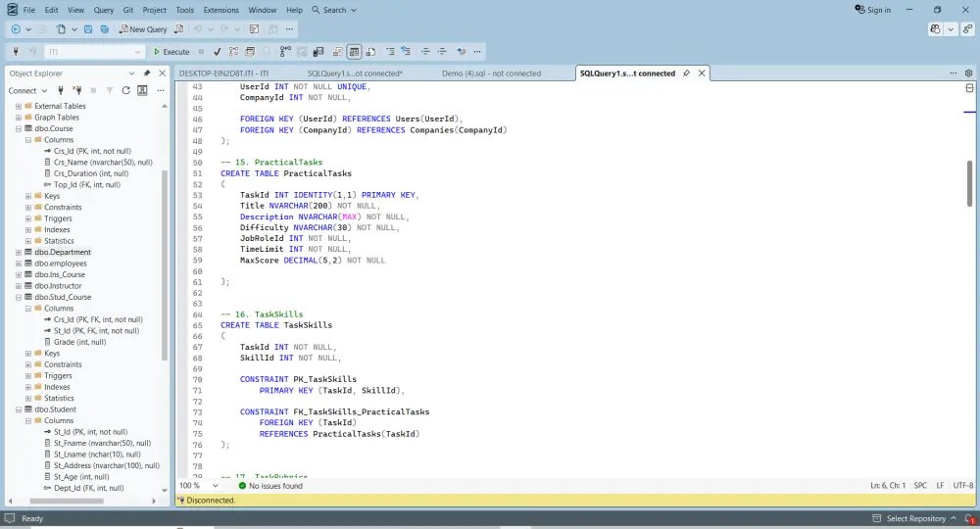Open the Query Options icon
980x529 pixels.
pos(250,52)
